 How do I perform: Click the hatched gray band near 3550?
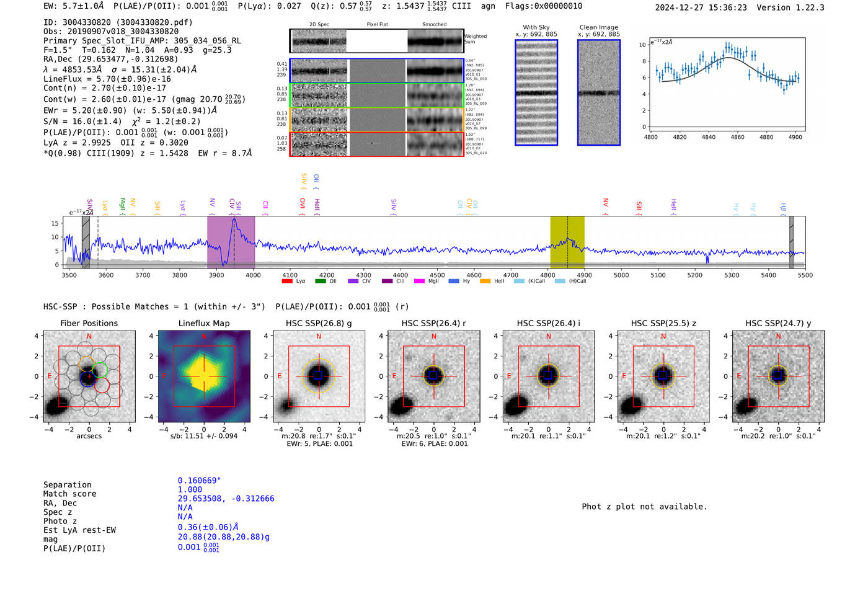coord(86,242)
